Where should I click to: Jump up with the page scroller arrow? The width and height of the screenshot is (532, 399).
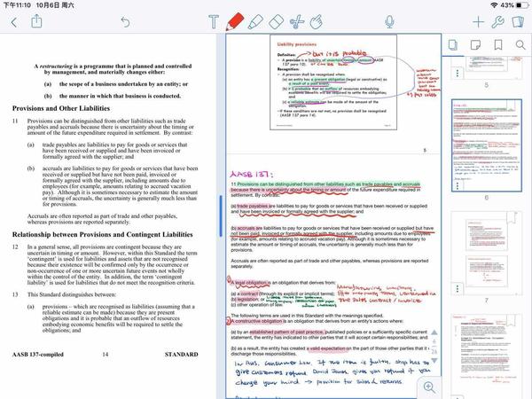point(434,332)
